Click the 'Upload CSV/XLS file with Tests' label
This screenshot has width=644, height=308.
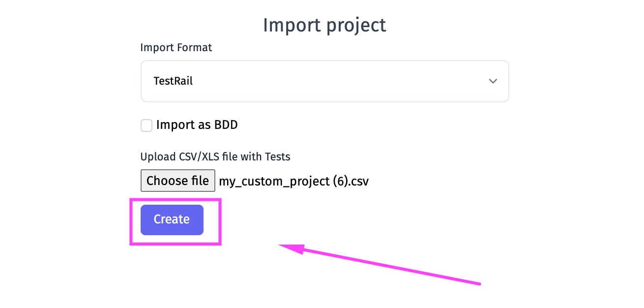215,157
